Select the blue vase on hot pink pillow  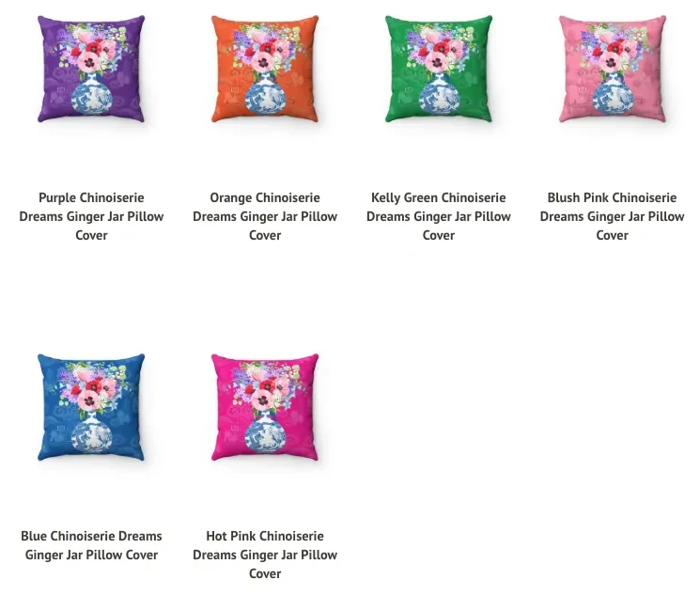[x=265, y=433]
